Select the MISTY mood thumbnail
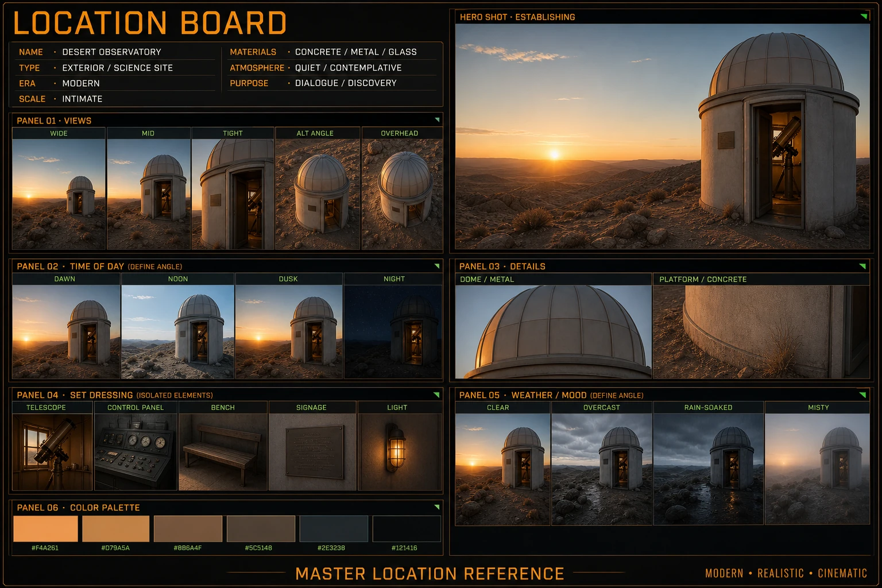882x588 pixels. pos(818,469)
